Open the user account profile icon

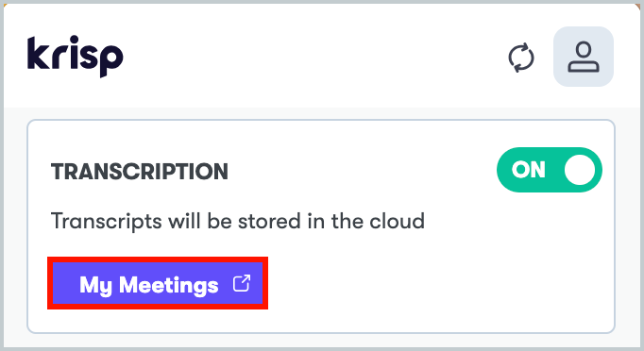coord(584,57)
